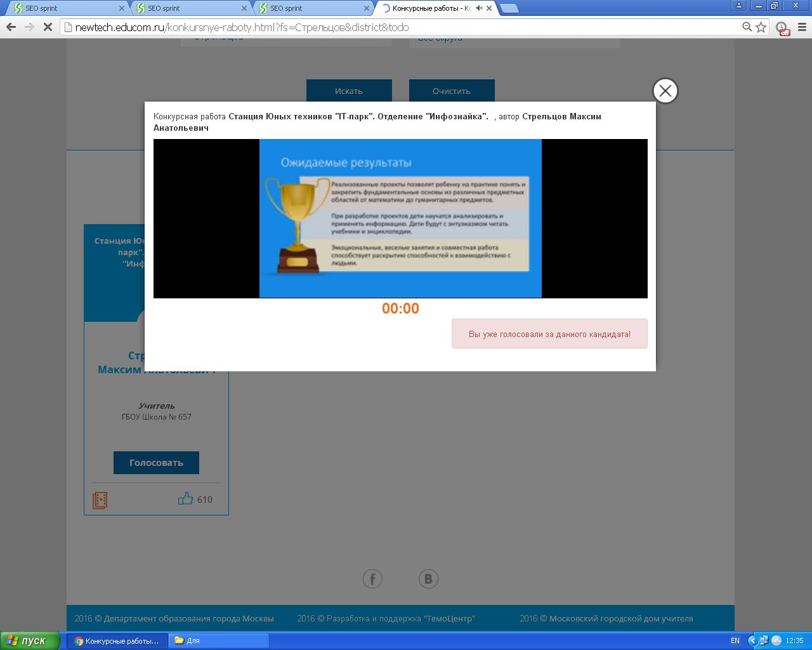Image resolution: width=812 pixels, height=650 pixels.
Task: Open the clock extension with the off badge
Action: click(782, 29)
